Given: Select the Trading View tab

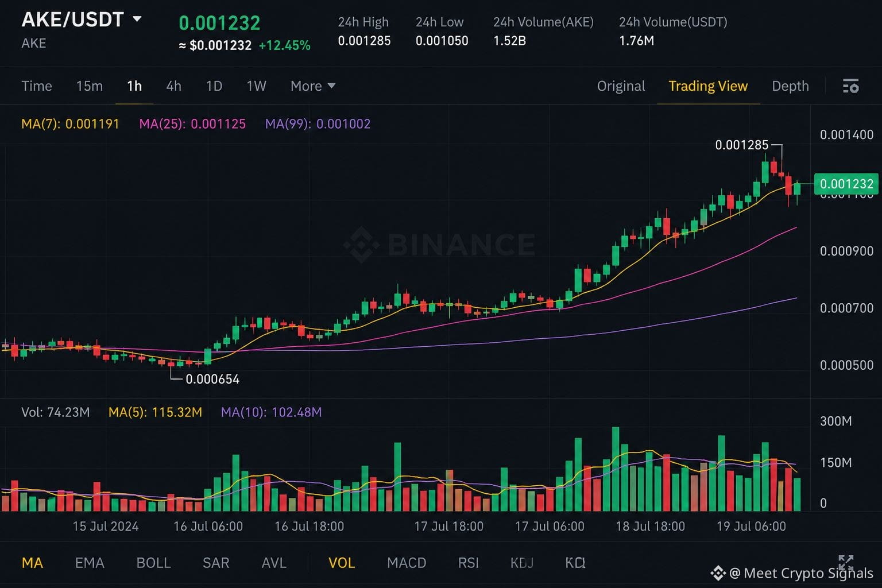Looking at the screenshot, I should click(708, 86).
